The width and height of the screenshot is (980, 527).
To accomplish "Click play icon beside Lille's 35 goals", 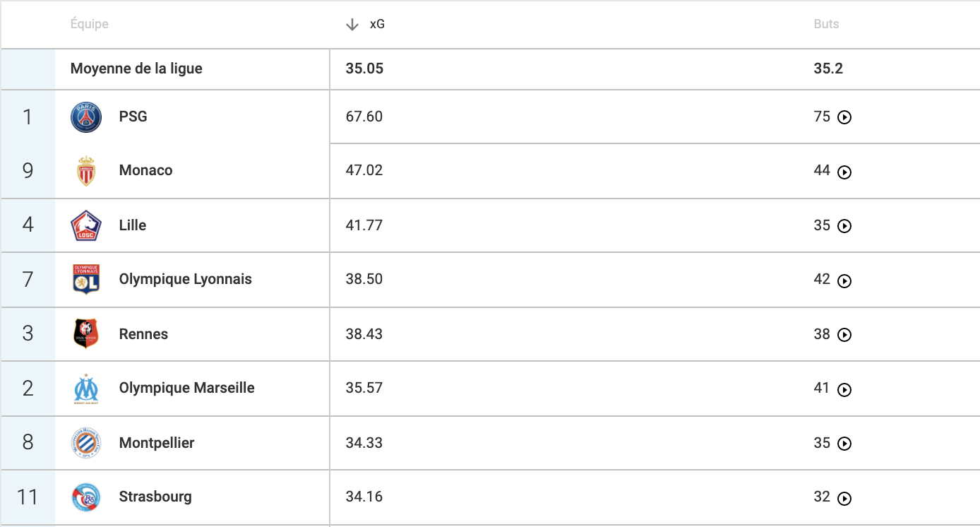I will (844, 226).
